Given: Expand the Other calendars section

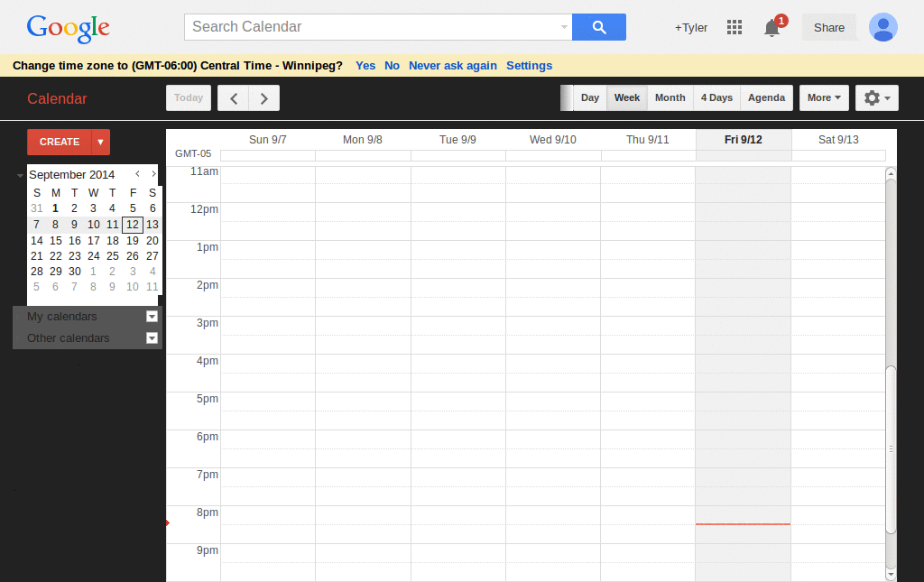Looking at the screenshot, I should (x=69, y=338).
